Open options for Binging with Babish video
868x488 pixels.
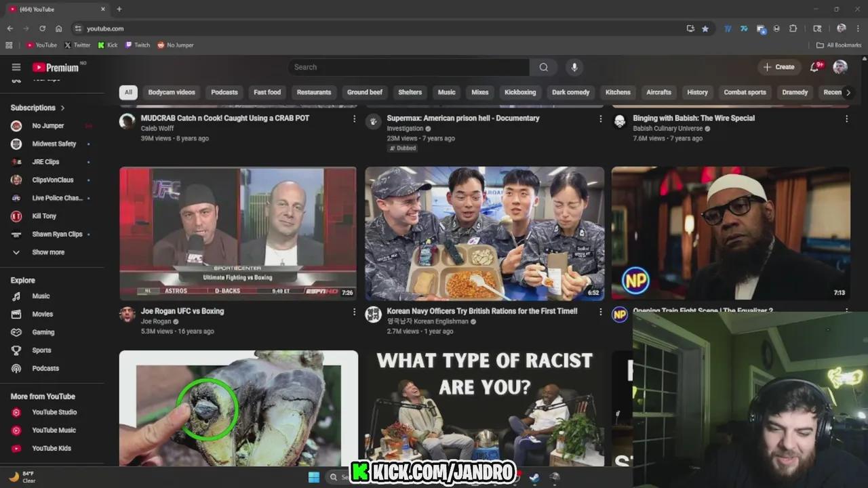(846, 119)
